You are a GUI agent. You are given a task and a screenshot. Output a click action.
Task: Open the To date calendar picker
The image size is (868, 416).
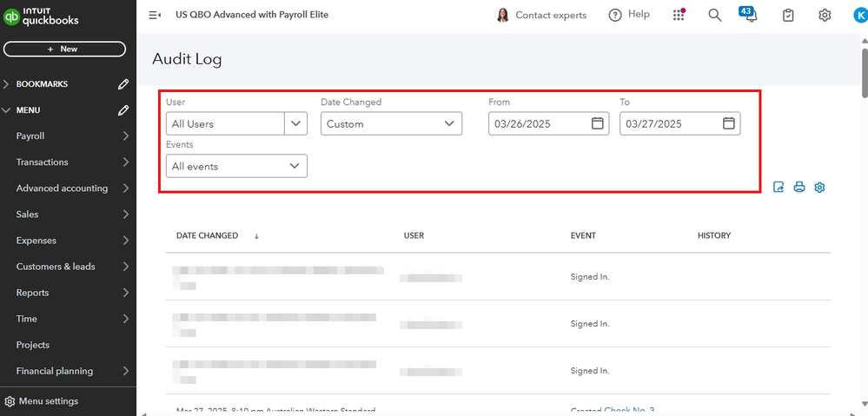point(729,123)
